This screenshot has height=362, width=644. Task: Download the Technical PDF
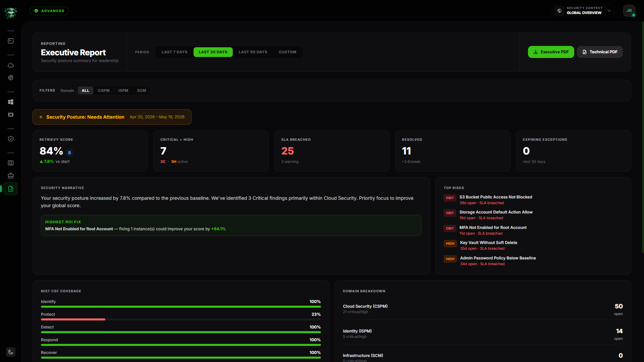600,52
